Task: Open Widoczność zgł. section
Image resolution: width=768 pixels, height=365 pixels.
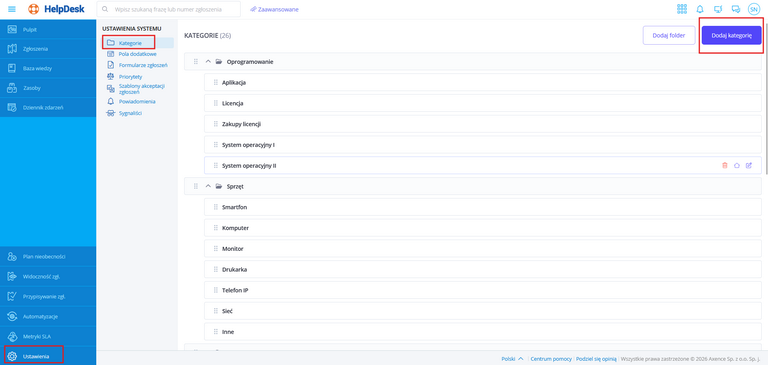Action: pyautogui.click(x=48, y=276)
